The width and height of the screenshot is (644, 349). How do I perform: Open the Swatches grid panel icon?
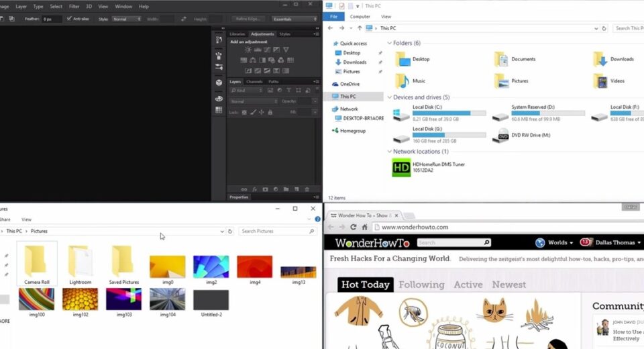point(219,110)
